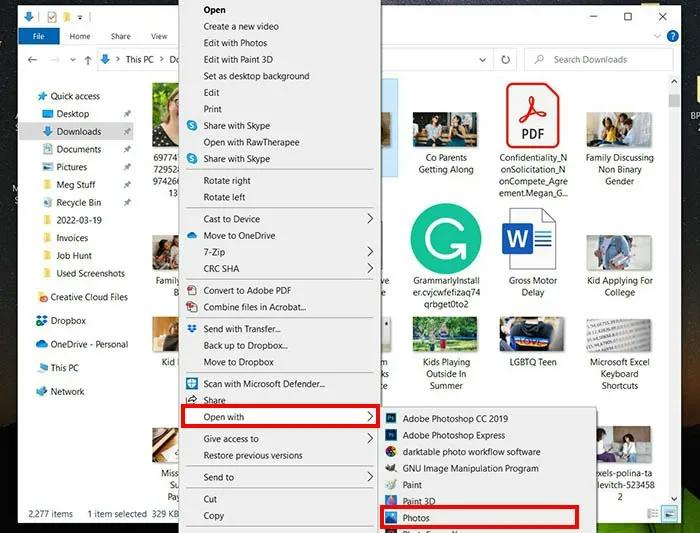
Task: Open the File tab
Action: 39,36
